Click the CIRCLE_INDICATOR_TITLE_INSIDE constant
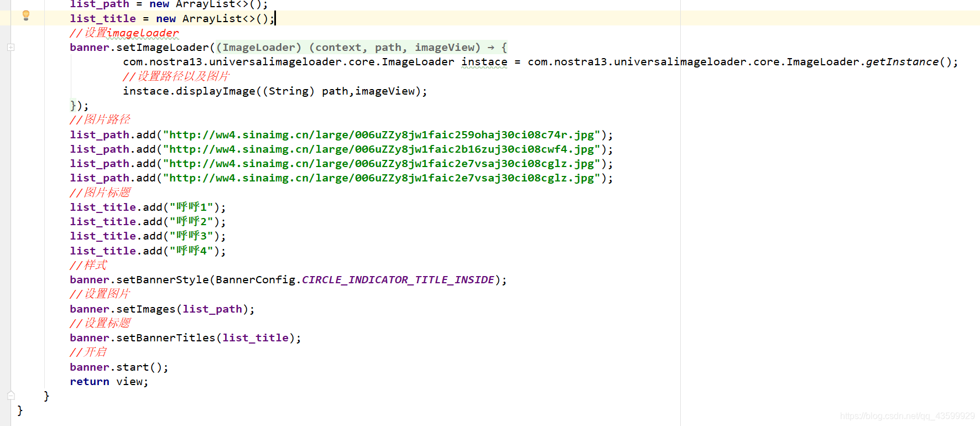Viewport: 980px width, 426px height. click(398, 280)
